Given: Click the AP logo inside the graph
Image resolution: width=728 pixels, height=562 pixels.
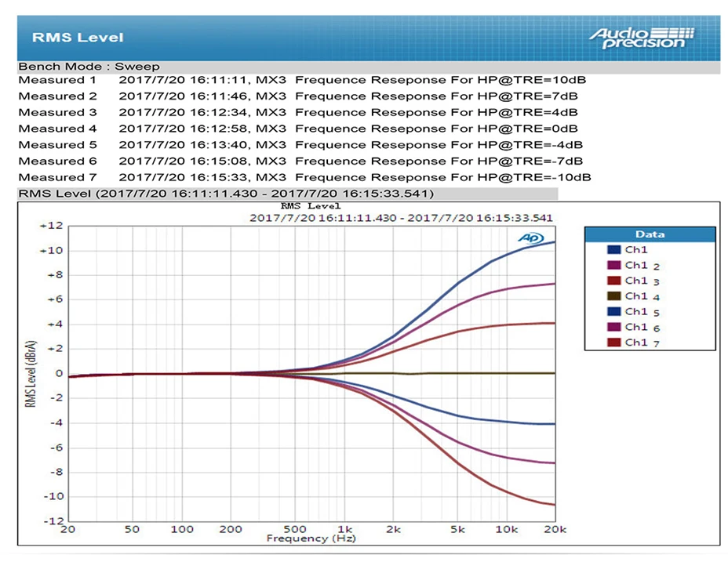Looking at the screenshot, I should coord(530,238).
